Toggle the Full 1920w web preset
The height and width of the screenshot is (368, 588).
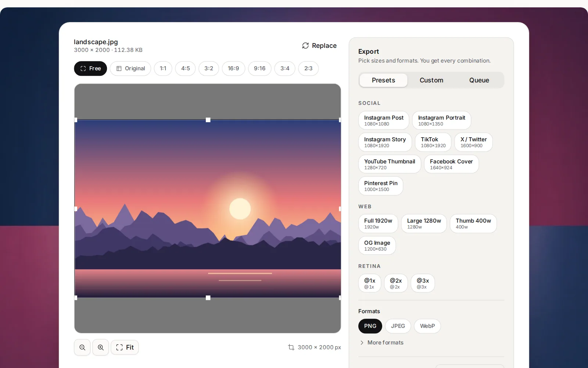pos(378,223)
